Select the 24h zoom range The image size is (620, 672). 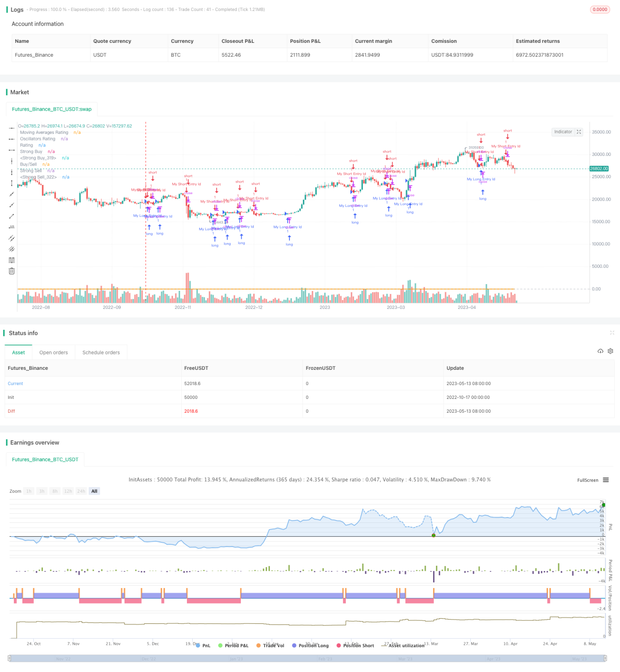[81, 491]
